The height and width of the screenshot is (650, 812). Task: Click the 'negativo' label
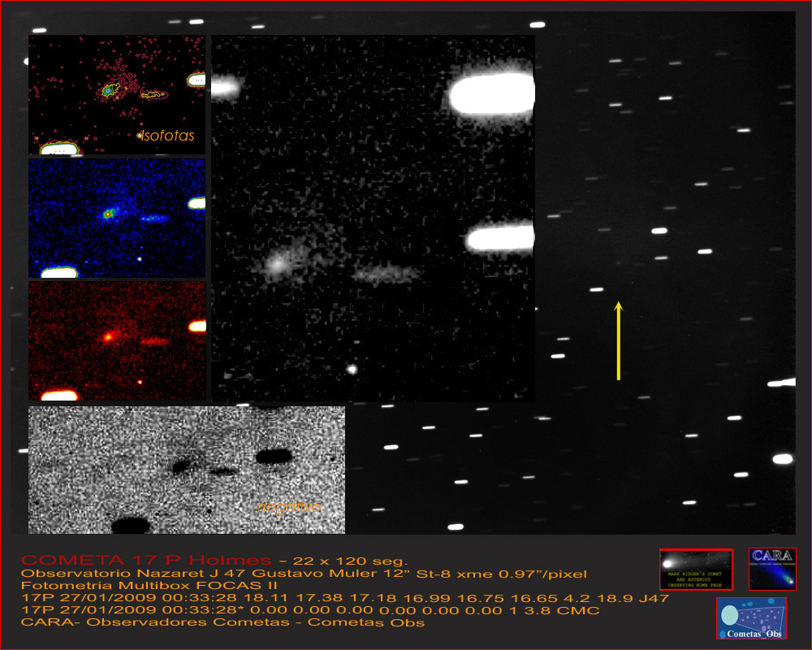click(290, 507)
